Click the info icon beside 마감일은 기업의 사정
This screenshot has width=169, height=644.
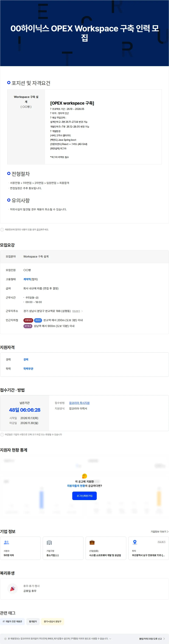[2, 434]
